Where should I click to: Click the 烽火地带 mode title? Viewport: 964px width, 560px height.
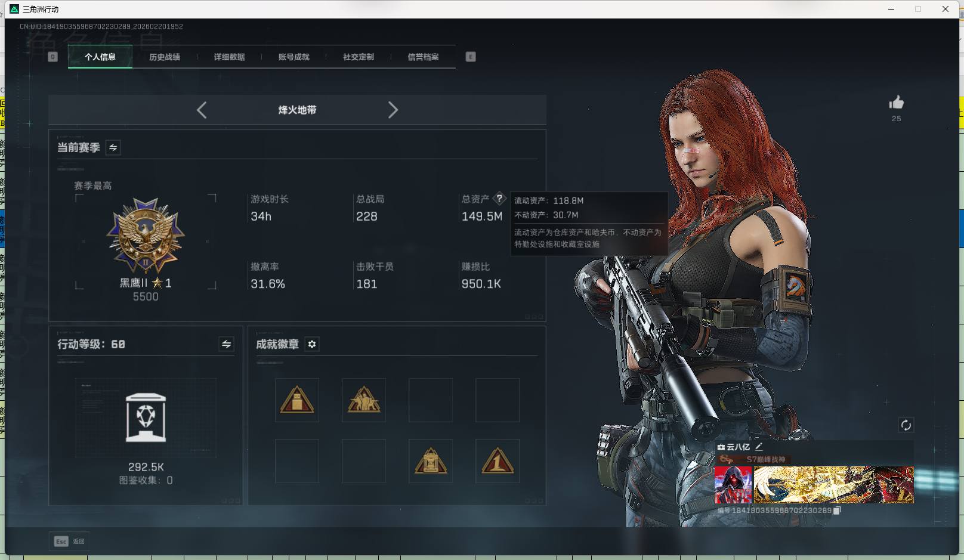point(297,110)
